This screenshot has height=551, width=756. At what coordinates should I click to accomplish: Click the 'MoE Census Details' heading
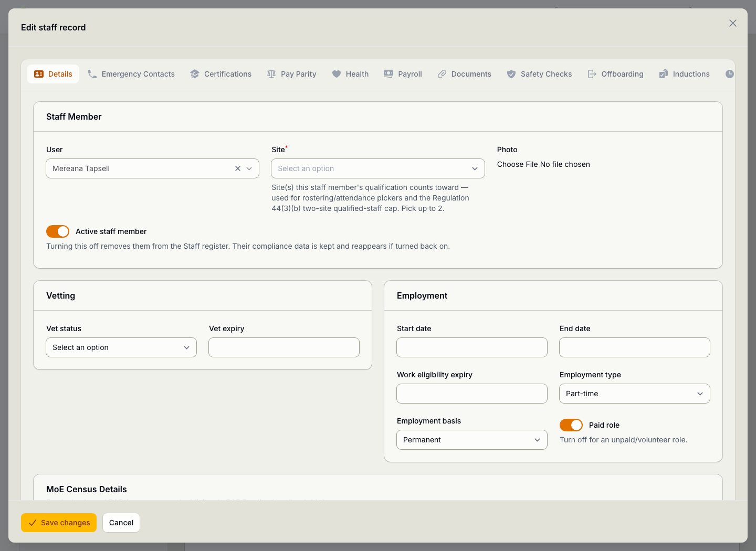click(87, 489)
